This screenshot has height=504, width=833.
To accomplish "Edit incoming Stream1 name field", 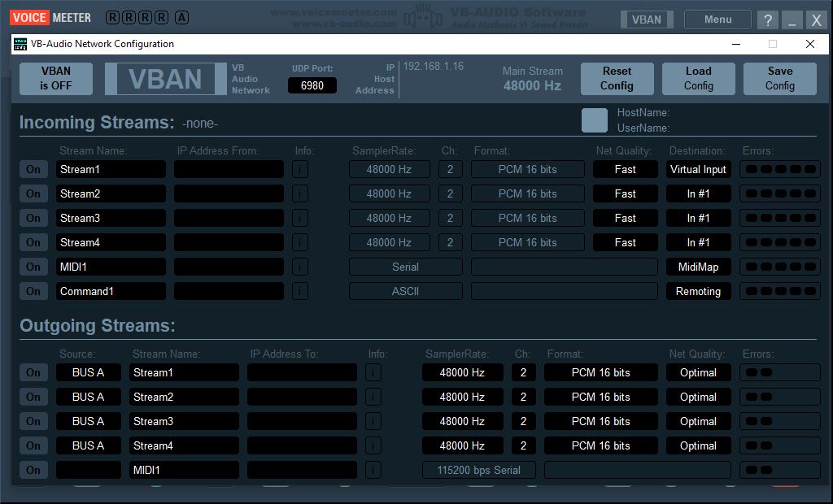I will pos(111,169).
